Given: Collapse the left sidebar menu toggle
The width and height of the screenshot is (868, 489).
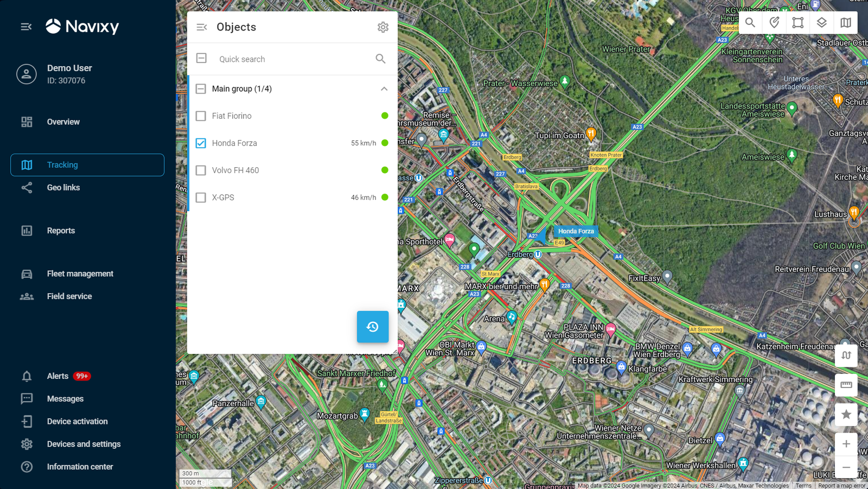Looking at the screenshot, I should (26, 27).
